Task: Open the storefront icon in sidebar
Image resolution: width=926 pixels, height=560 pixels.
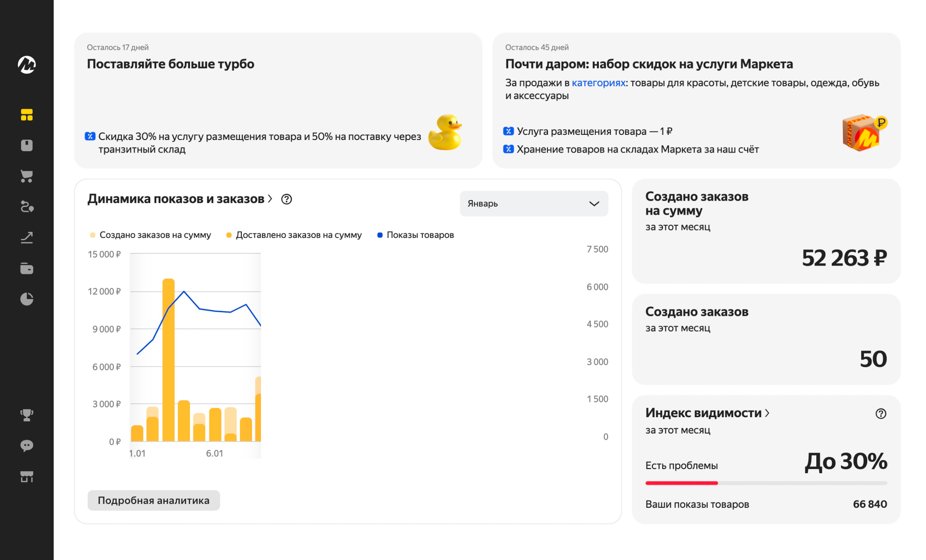Action: point(27,476)
